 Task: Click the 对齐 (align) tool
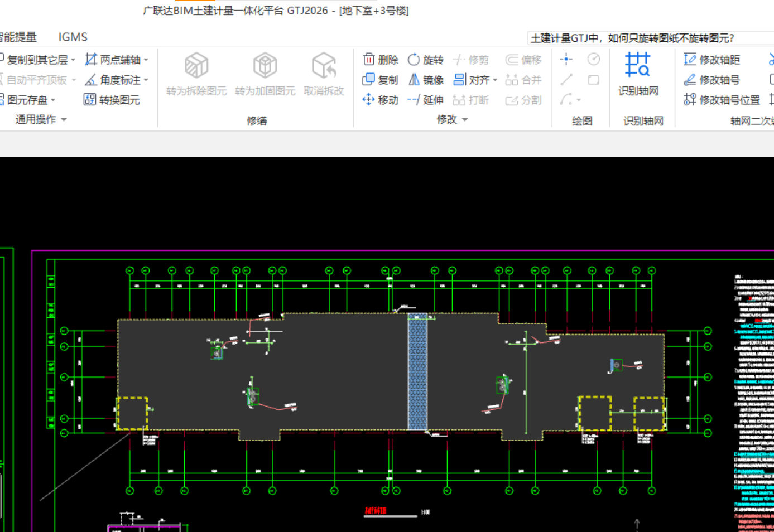click(472, 80)
